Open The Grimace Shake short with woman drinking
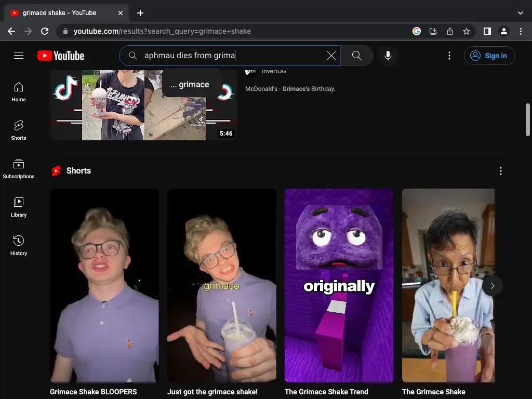The height and width of the screenshot is (399, 532). (x=448, y=285)
